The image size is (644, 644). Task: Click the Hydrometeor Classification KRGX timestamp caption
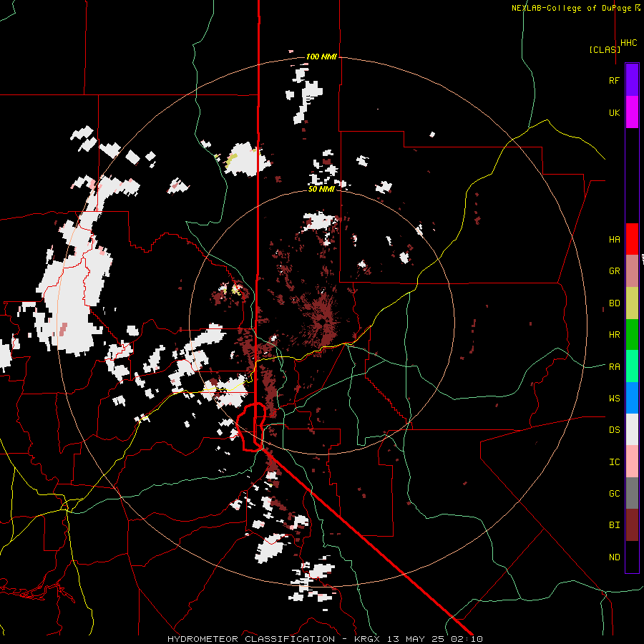point(325,639)
